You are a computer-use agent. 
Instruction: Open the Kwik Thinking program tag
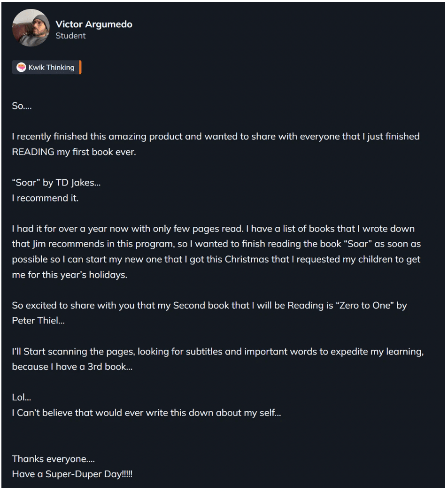click(x=46, y=68)
